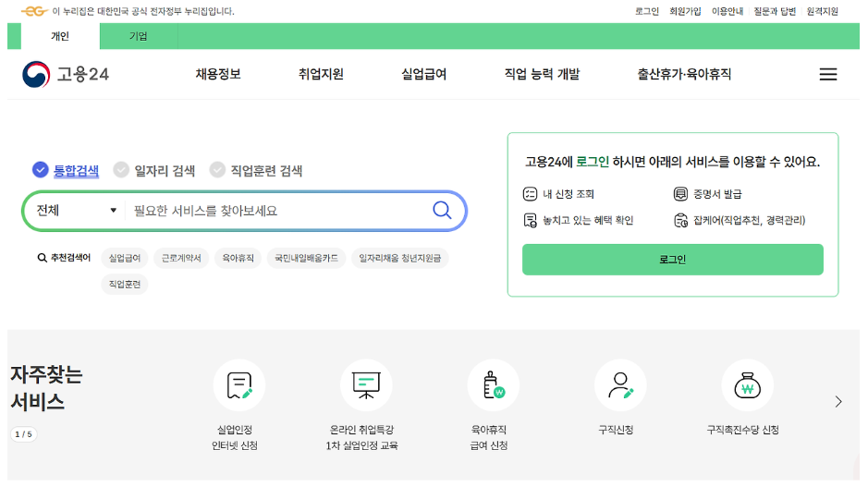Click the eG government emblem icon
Screen dimensions: 868x487
(x=34, y=11)
